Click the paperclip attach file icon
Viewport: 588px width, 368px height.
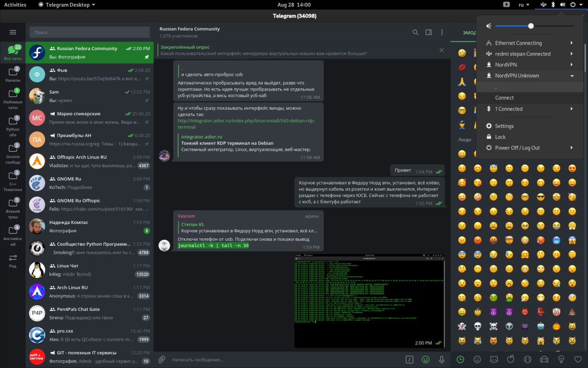162,359
